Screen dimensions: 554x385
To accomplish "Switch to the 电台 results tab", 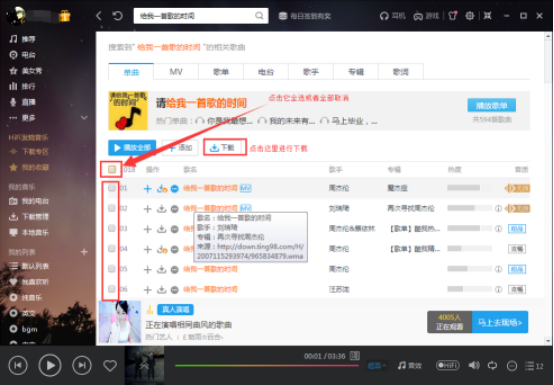I will click(x=266, y=72).
